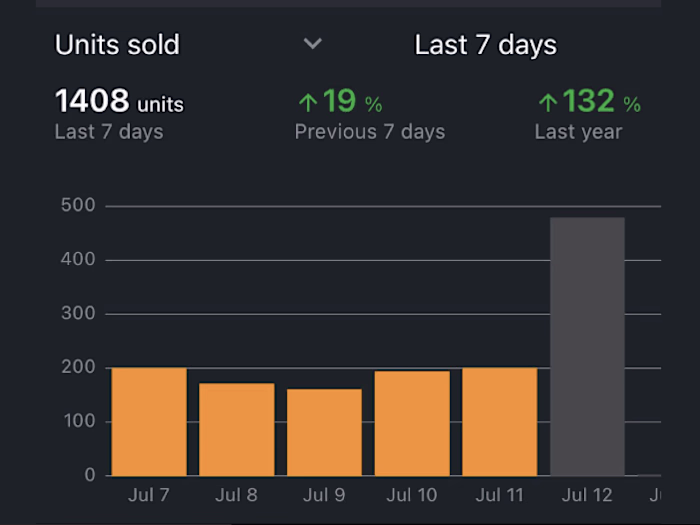Image resolution: width=700 pixels, height=525 pixels.
Task: Click the 'Last year' comparison label
Action: click(578, 132)
